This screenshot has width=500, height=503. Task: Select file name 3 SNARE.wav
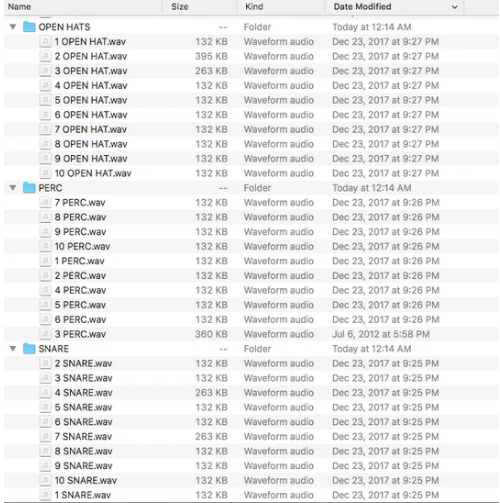click(x=84, y=378)
